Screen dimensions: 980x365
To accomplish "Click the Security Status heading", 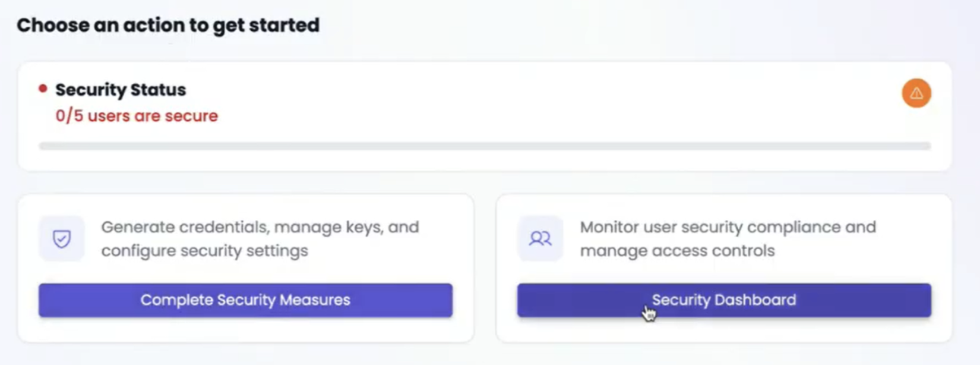I will (x=121, y=90).
